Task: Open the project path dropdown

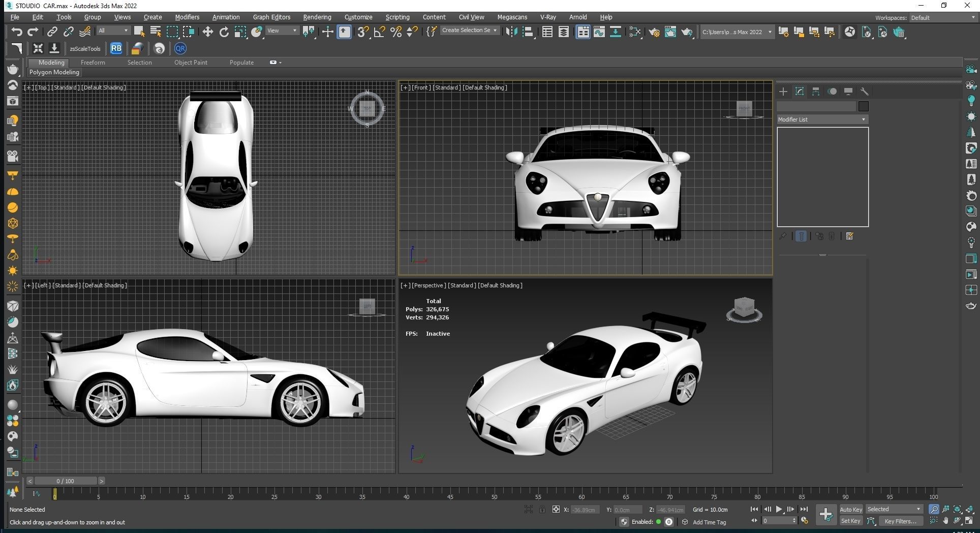Action: (737, 32)
